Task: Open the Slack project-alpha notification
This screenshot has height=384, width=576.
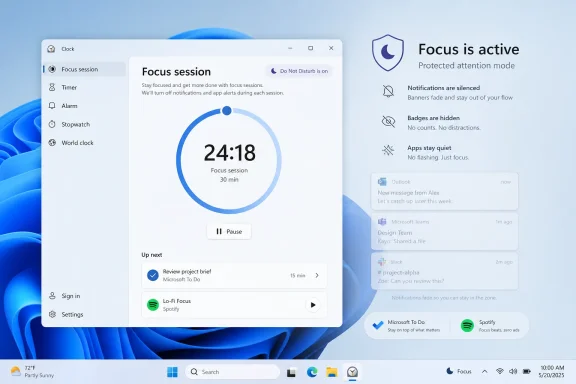Action: (444, 271)
